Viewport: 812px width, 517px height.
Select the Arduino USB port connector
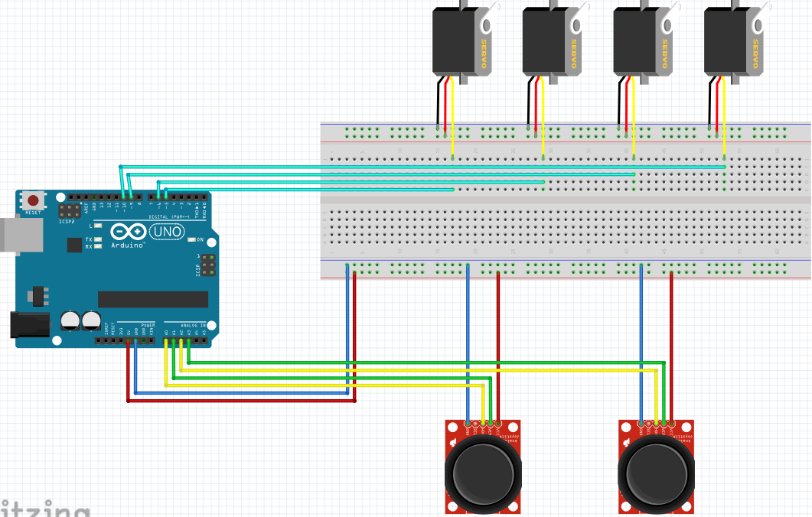21,236
